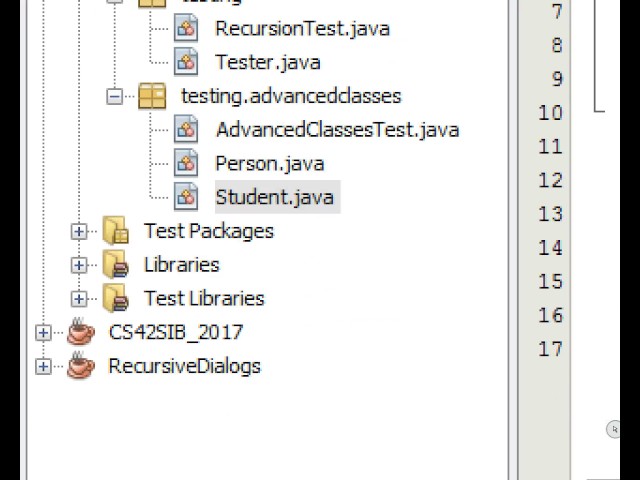Image resolution: width=640 pixels, height=480 pixels.
Task: Expand the Test Libraries node
Action: (79, 299)
